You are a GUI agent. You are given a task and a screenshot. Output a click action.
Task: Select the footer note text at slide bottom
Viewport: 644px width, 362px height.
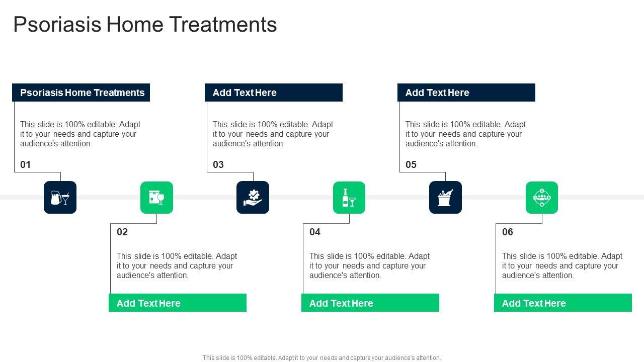322,358
